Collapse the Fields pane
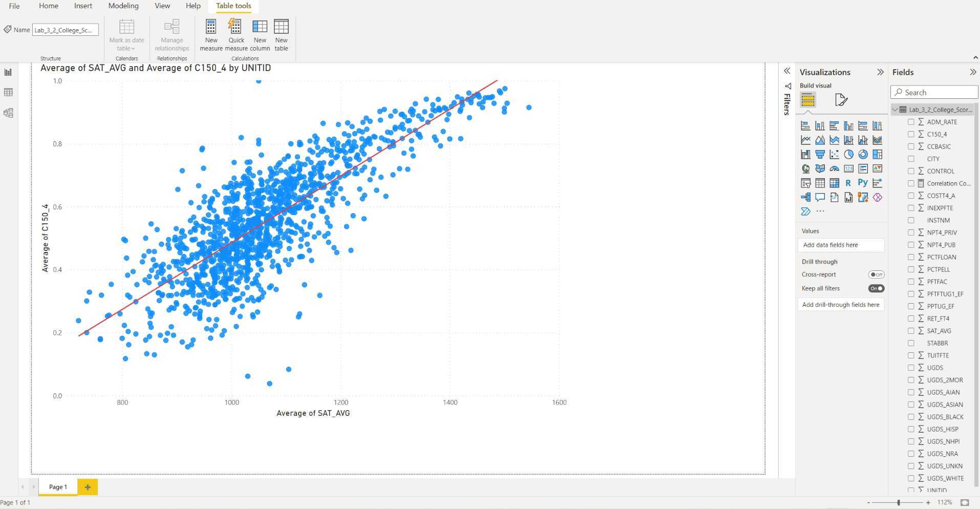980x509 pixels. [x=972, y=72]
